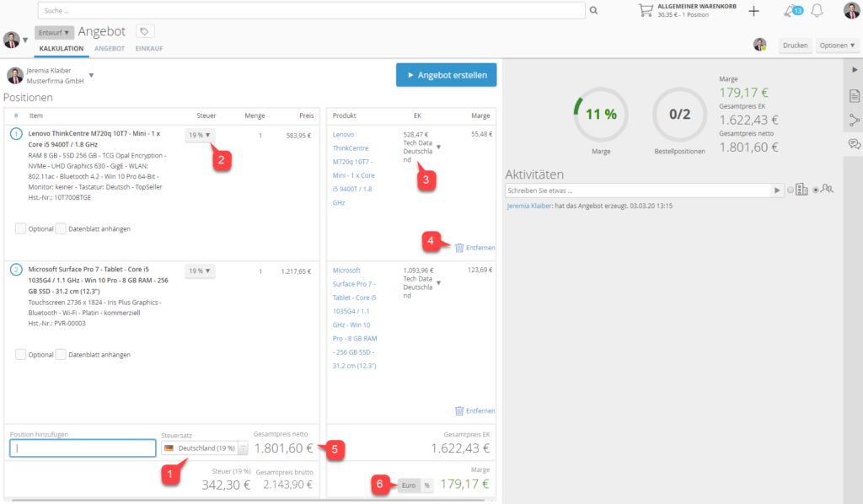Expand the supplier dropdown for Lenovo EK 528,47 €
This screenshot has height=504, width=863.
[x=438, y=147]
